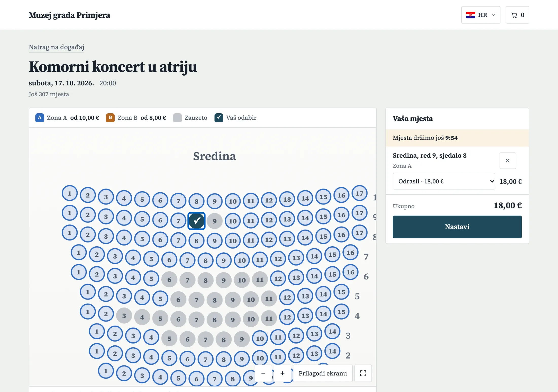Select seat 2 in row 4

[106, 314]
